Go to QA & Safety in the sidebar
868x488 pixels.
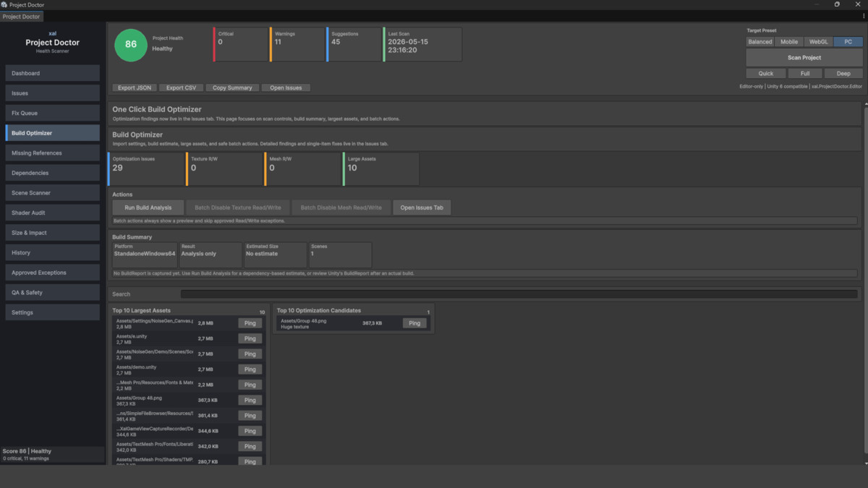[52, 293]
